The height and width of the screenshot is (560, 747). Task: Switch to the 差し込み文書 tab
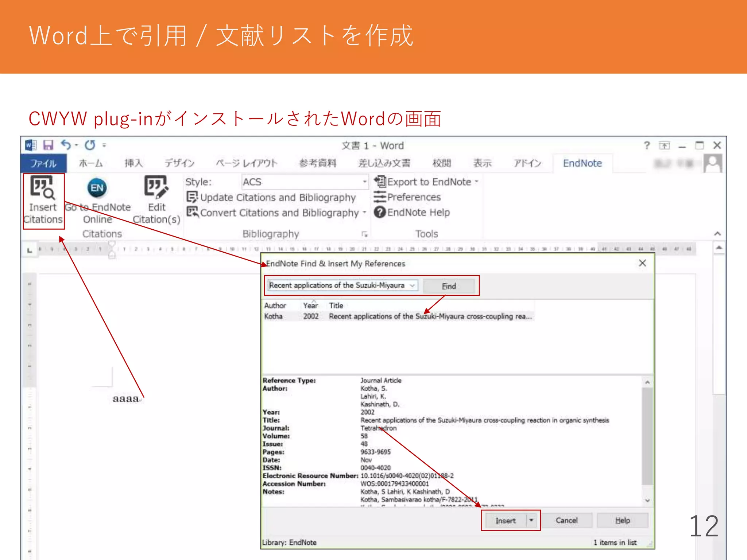click(384, 163)
